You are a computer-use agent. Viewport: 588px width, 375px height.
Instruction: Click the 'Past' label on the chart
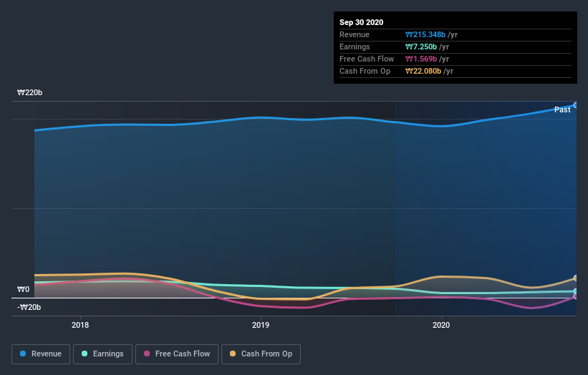point(562,109)
